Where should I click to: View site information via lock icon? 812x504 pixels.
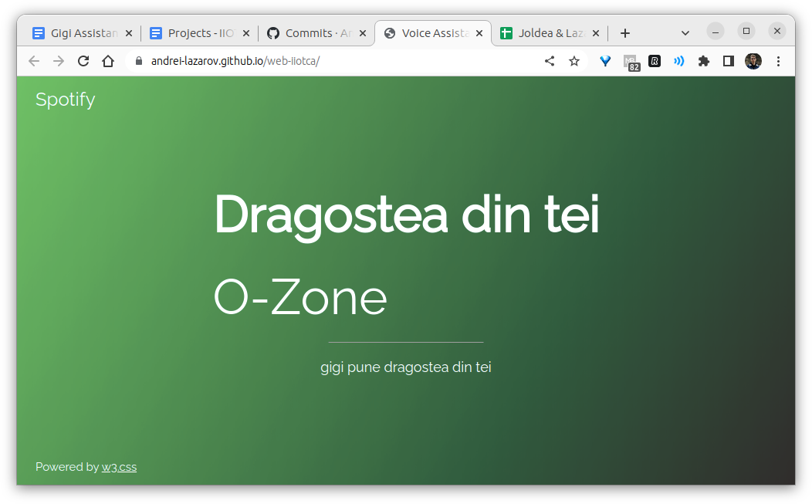click(x=138, y=61)
